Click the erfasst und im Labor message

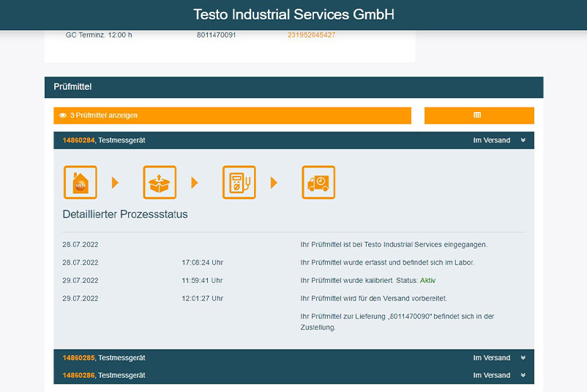pyautogui.click(x=387, y=263)
